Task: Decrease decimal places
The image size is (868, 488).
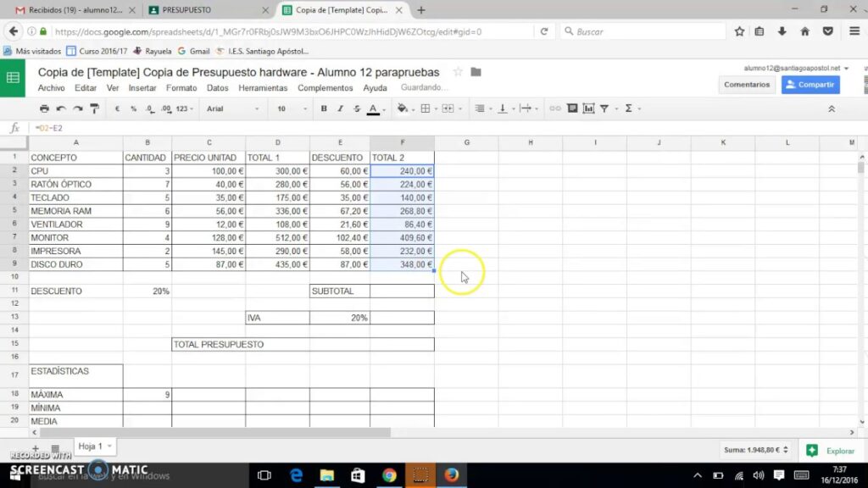Action: click(150, 109)
